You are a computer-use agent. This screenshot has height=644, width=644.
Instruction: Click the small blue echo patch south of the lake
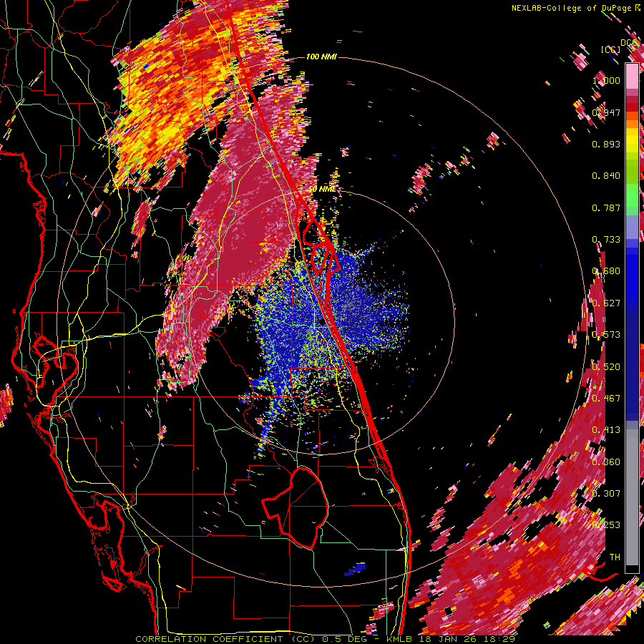[355, 570]
